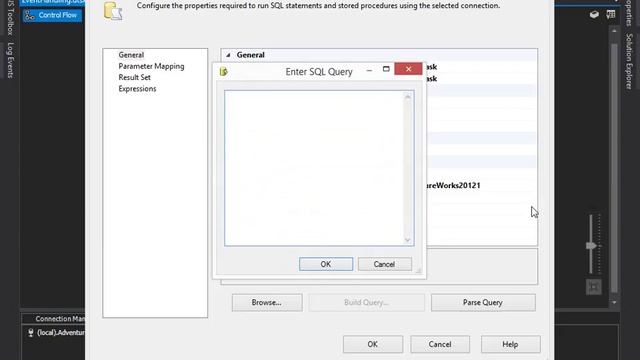
Task: Open the Parameter Mapping page
Action: click(x=151, y=66)
